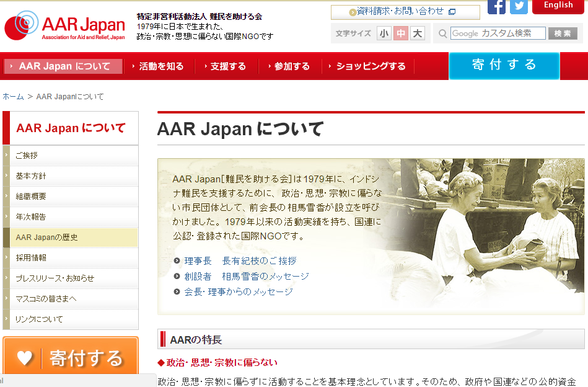This screenshot has height=387, width=588.
Task: Open 活動を知る nav menu
Action: coord(159,66)
